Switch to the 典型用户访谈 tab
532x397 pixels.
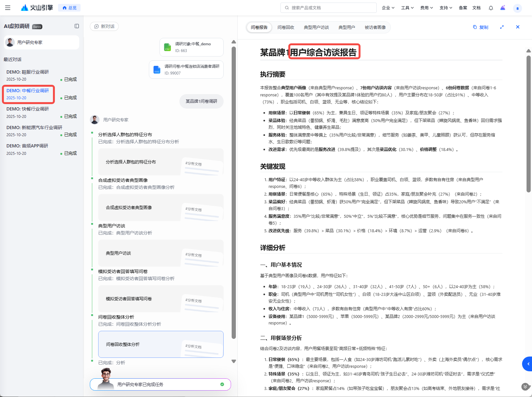[316, 27]
